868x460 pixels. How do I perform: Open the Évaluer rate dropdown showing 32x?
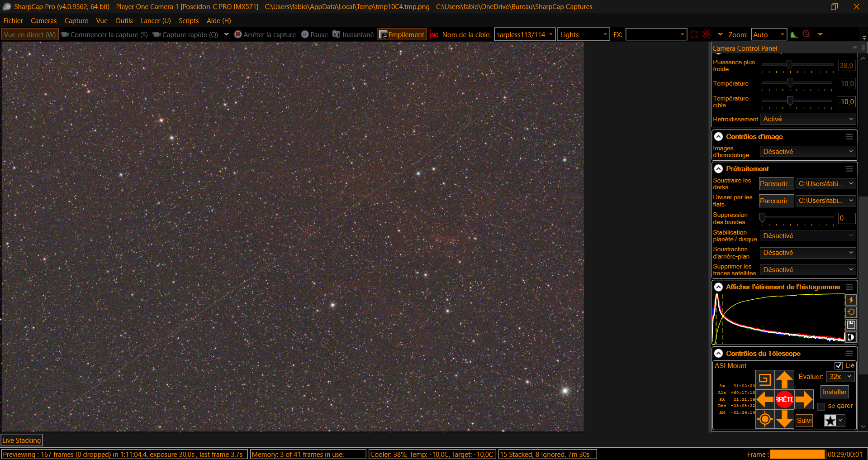[840, 377]
